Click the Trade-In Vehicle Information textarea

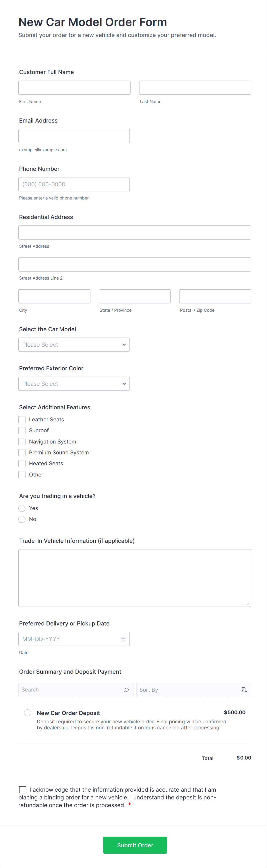point(135,578)
